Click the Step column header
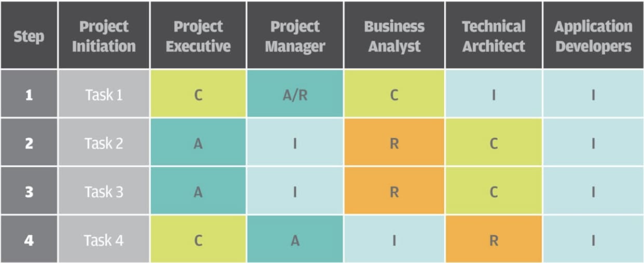Viewport: 644px width, 263px height. point(29,36)
